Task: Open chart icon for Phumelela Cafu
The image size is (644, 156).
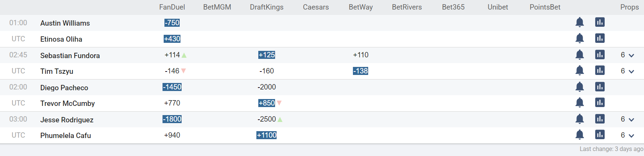Action: point(600,135)
